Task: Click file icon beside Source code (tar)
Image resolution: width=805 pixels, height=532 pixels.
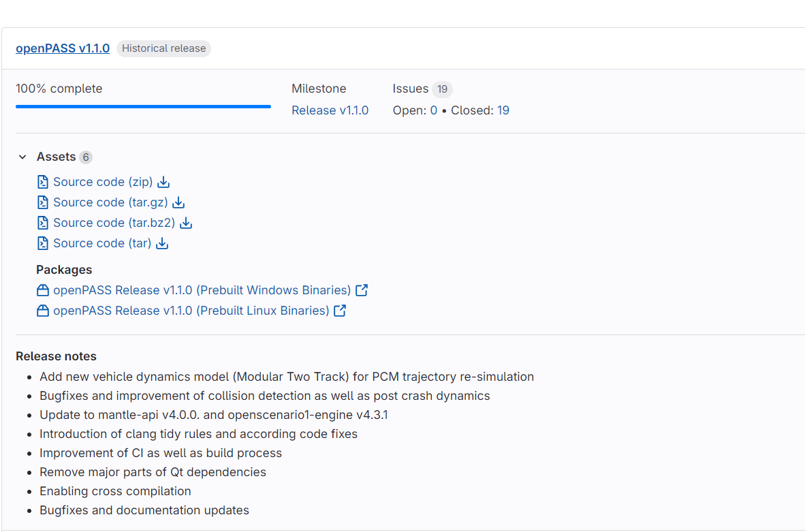Action: (43, 243)
